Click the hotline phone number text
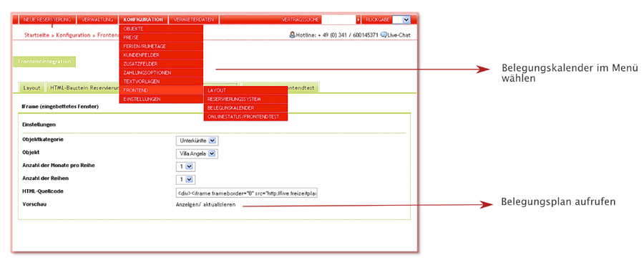The height and width of the screenshot is (263, 644). [x=348, y=35]
